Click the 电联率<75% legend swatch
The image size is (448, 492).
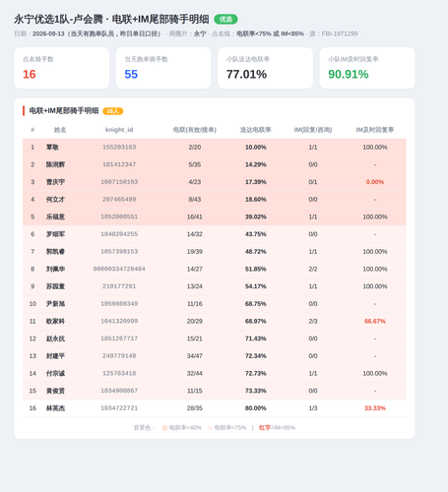pyautogui.click(x=210, y=428)
